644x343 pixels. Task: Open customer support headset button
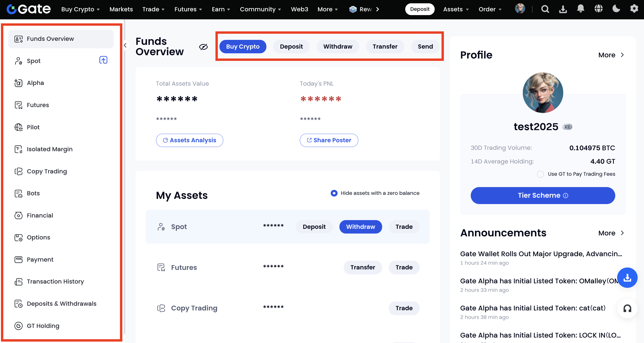point(627,309)
